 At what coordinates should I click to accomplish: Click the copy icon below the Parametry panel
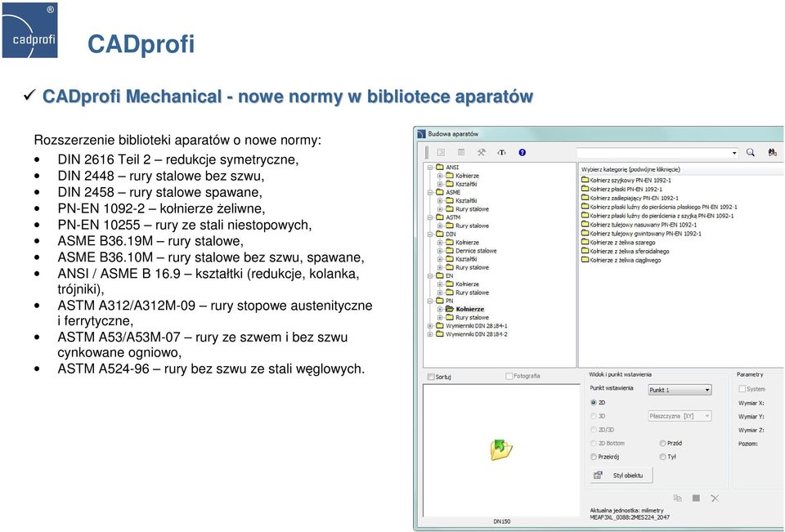(677, 498)
